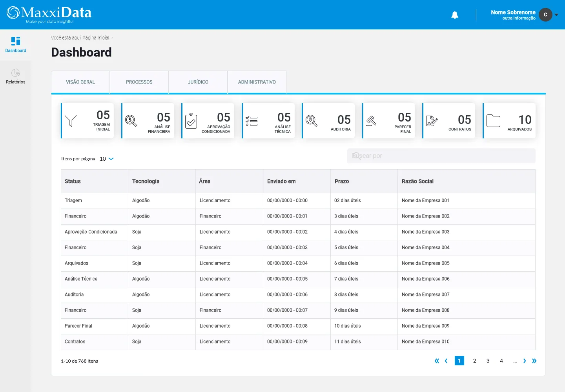Click the 1-10 de 768 itens text
The width and height of the screenshot is (565, 392).
coord(80,361)
